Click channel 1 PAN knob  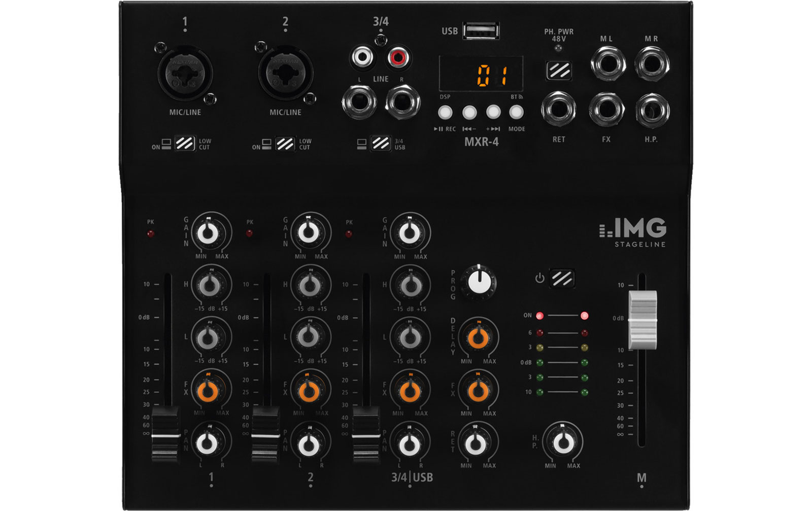pos(208,444)
